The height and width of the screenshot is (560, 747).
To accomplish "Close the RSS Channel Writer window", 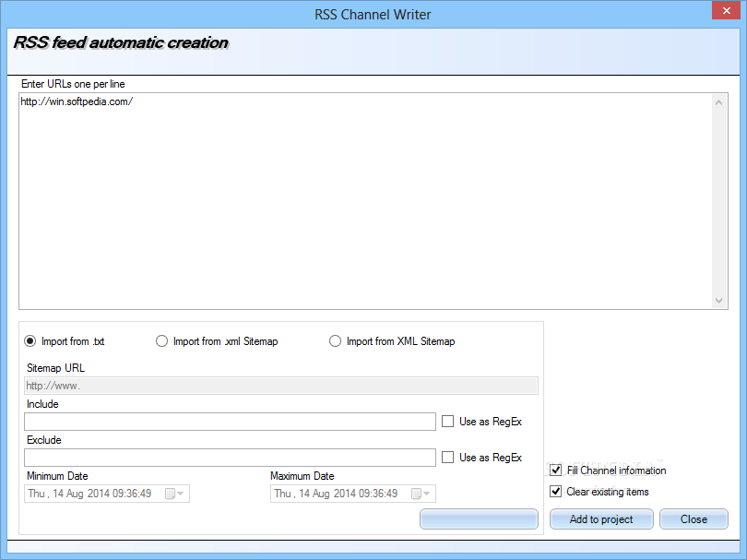I will coord(727,10).
